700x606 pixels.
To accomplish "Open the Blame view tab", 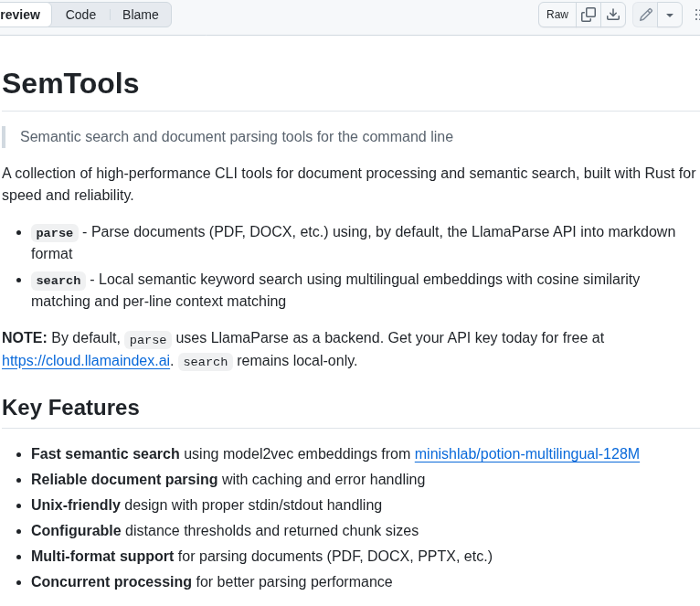I will pyautogui.click(x=140, y=15).
